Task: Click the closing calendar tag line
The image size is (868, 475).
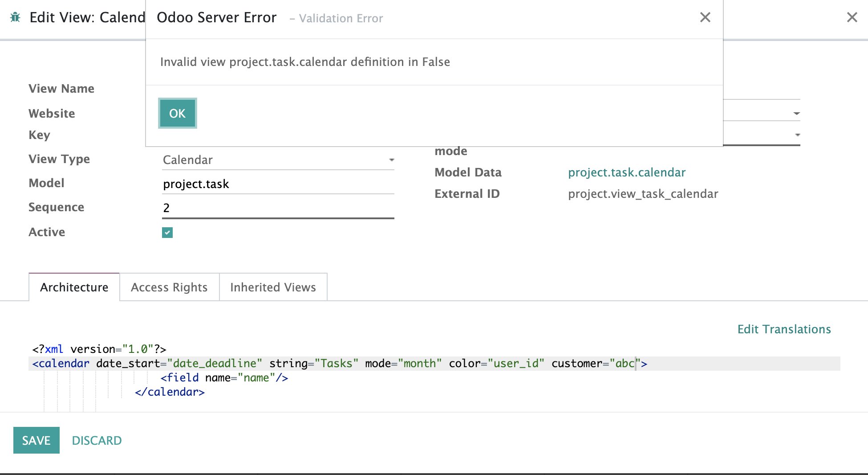Action: coord(170,392)
